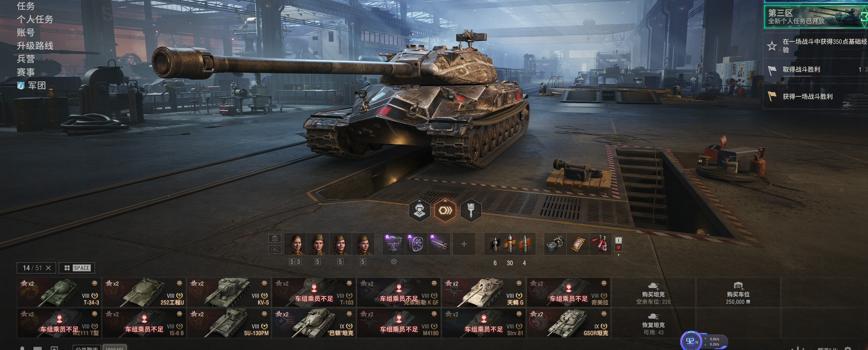Select the highlighted field modification hexagon
Image resolution: width=868 pixels, height=350 pixels.
coord(445,210)
